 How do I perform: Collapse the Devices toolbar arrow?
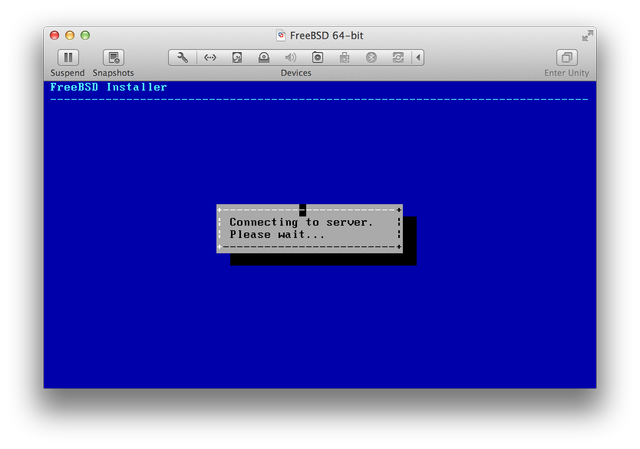pos(418,58)
